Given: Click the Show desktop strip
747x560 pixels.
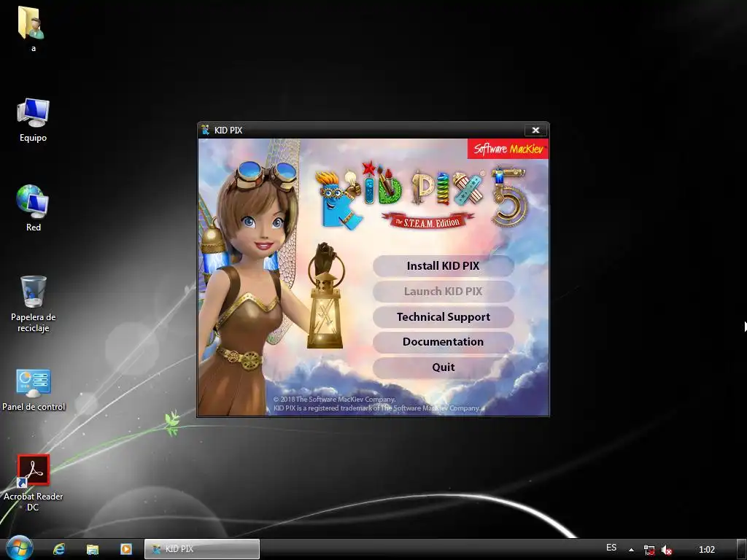Looking at the screenshot, I should point(742,549).
